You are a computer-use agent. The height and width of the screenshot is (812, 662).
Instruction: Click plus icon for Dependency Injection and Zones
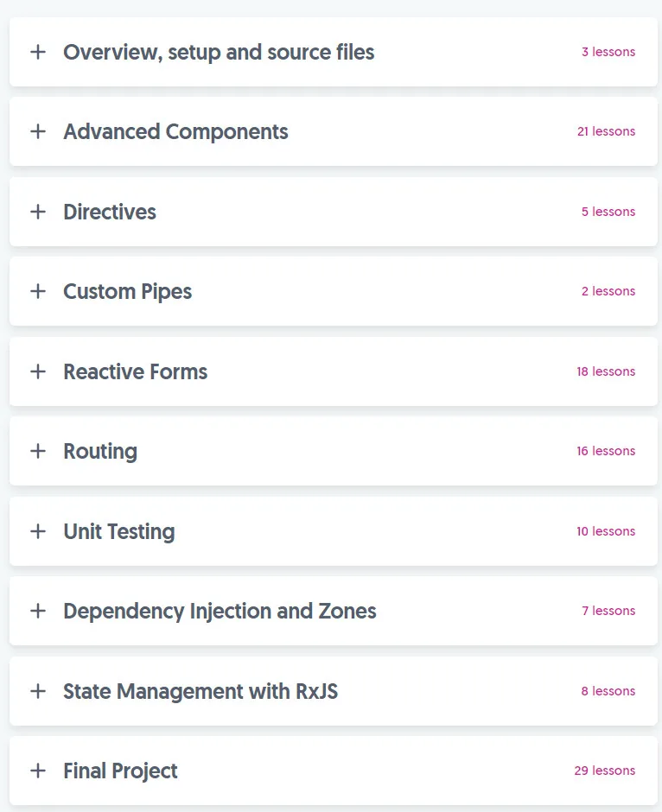tap(38, 611)
